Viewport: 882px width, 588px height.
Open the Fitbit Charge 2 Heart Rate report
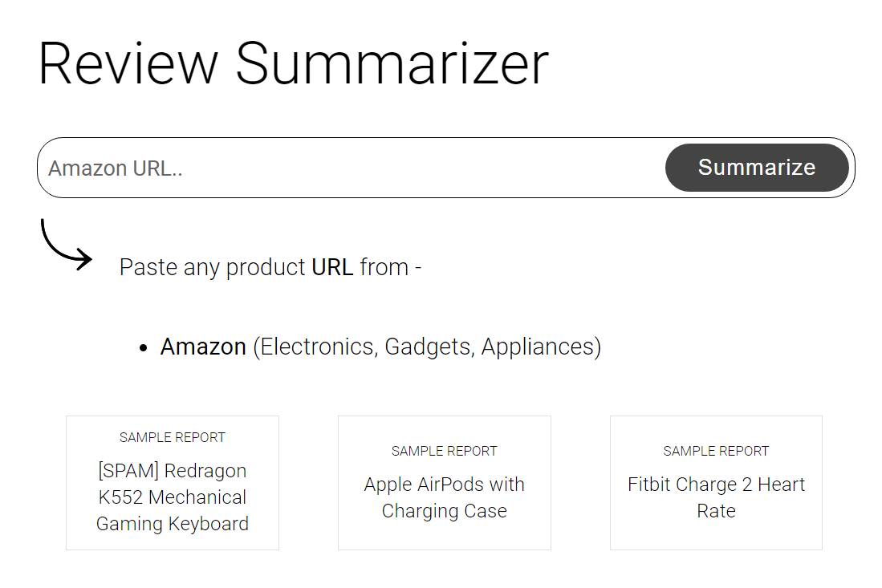pos(716,497)
